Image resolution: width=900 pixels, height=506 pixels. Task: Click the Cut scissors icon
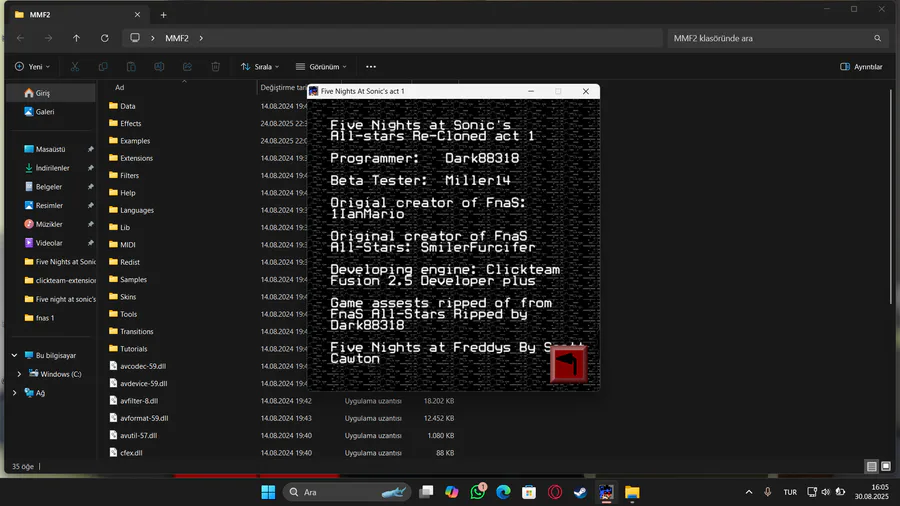point(75,67)
